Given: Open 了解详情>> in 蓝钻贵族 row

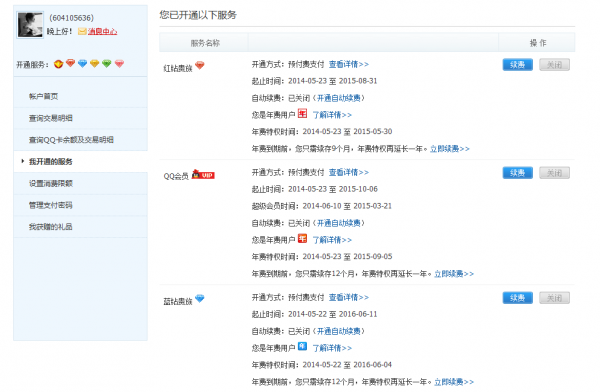Looking at the screenshot, I should coord(332,348).
